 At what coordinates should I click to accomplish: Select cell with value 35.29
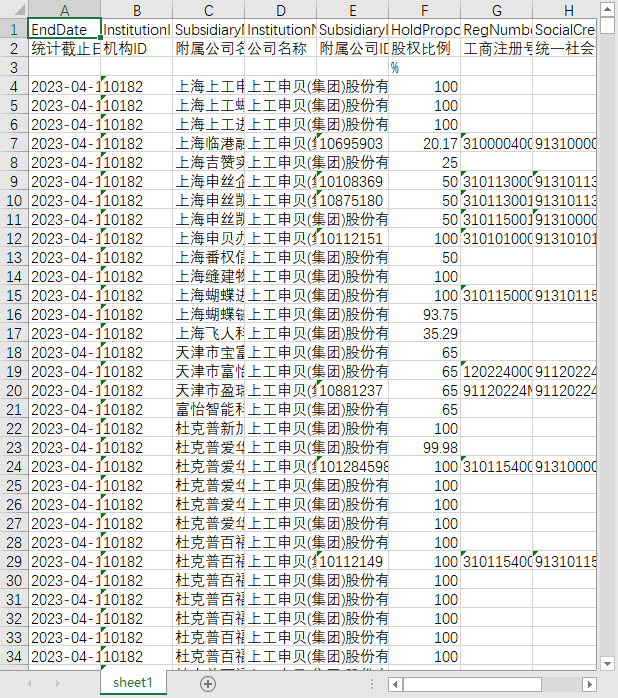425,333
